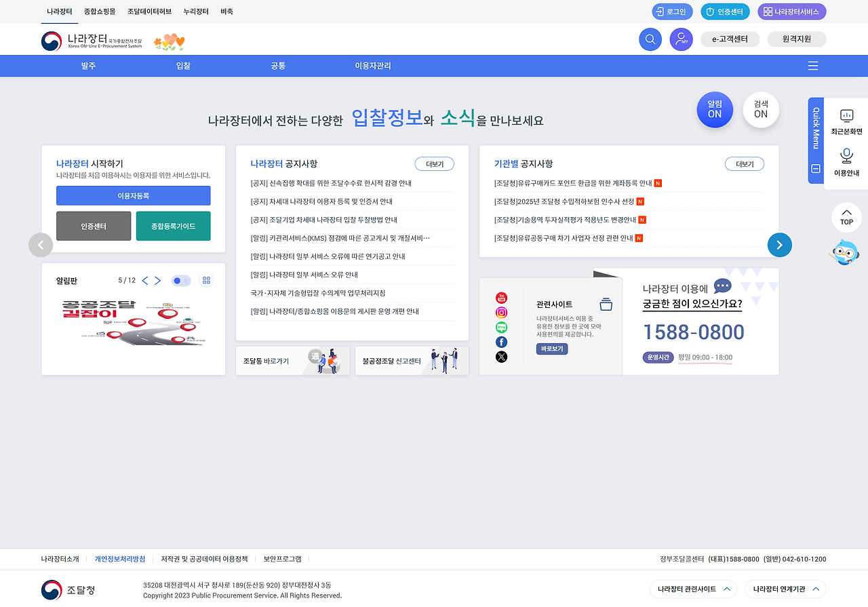The height and width of the screenshot is (607, 868).
Task: Click 더보기 for 나라장터 공지사항
Action: pyautogui.click(x=435, y=164)
